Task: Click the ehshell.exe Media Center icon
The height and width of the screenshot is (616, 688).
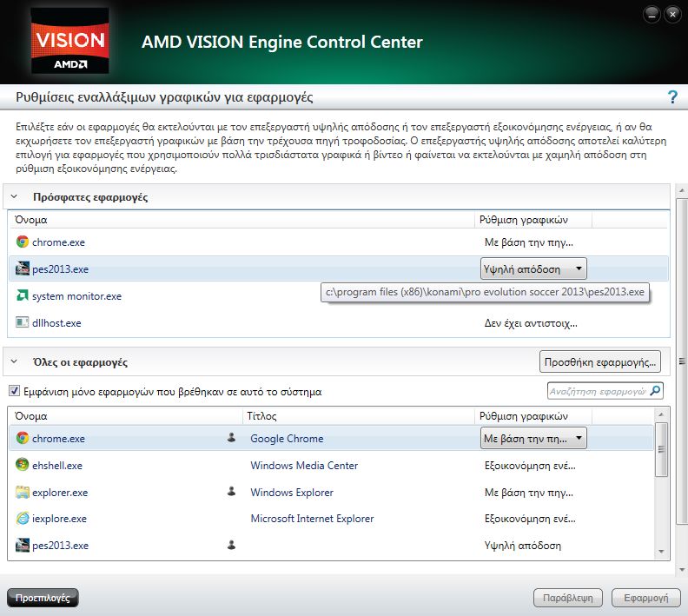Action: pos(23,465)
